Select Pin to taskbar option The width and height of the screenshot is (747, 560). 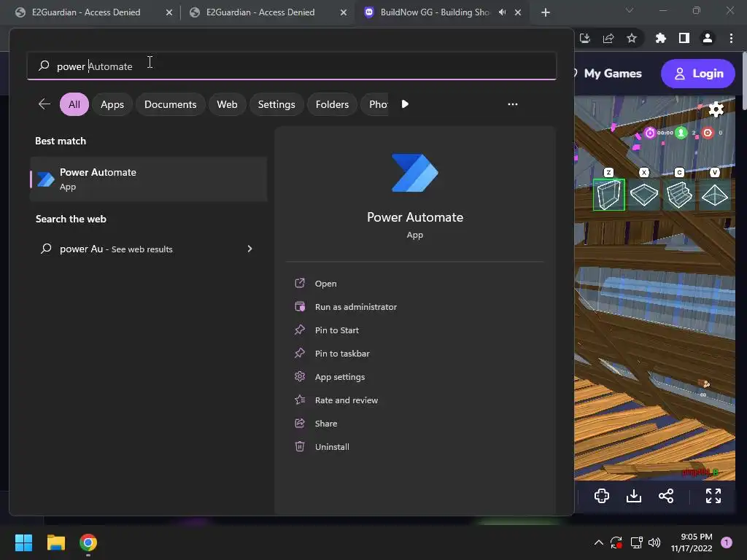(341, 354)
